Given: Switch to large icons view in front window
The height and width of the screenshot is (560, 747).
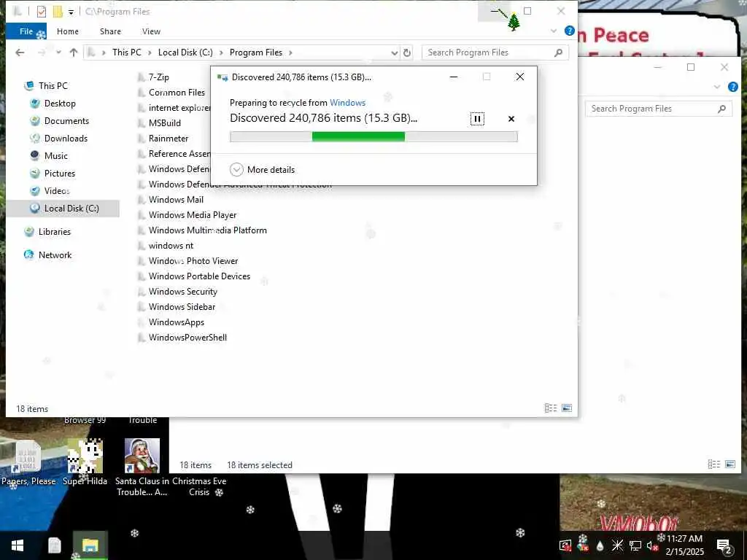Looking at the screenshot, I should pyautogui.click(x=567, y=408).
